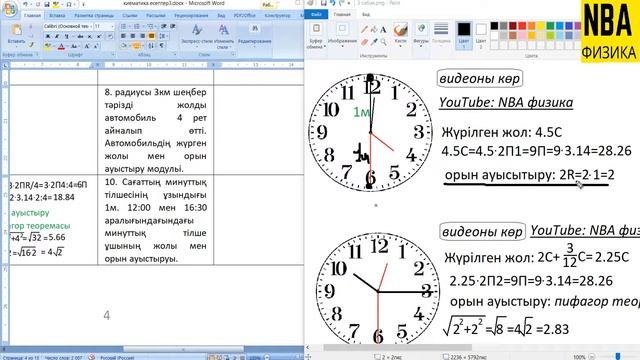Open Paint's Изображение dropdown
This screenshot has width=640, height=360.
(x=342, y=36)
